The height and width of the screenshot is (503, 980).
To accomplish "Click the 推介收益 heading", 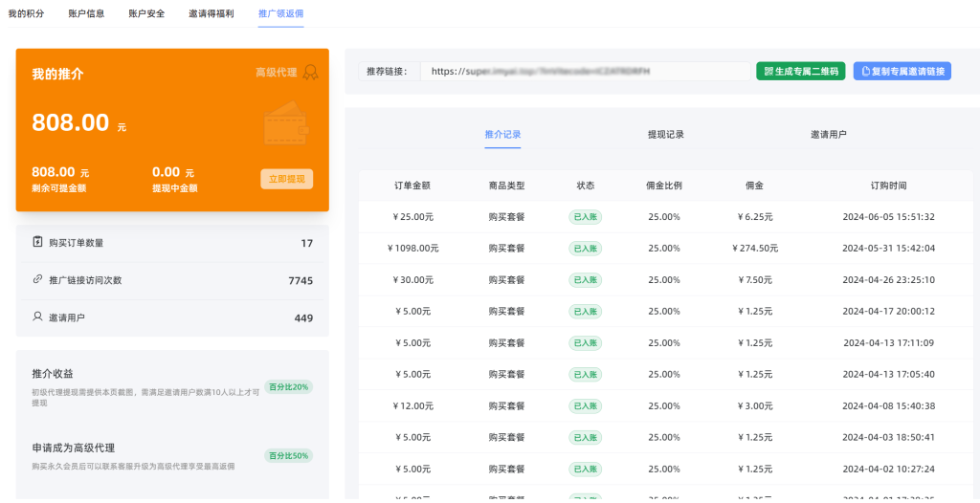I will [53, 374].
